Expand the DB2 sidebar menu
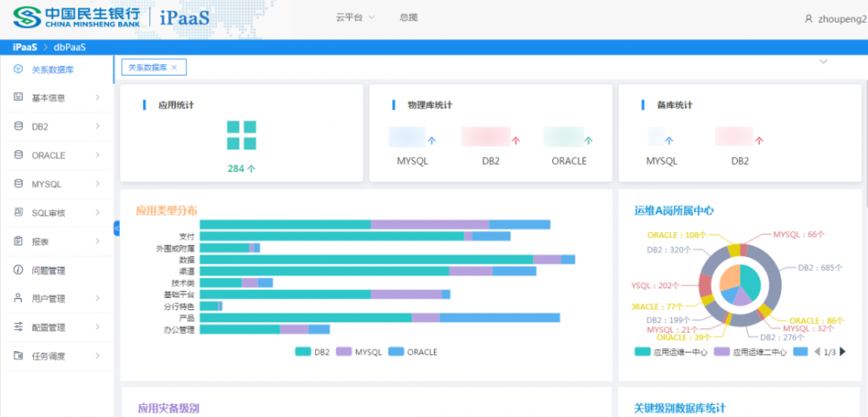 97,126
